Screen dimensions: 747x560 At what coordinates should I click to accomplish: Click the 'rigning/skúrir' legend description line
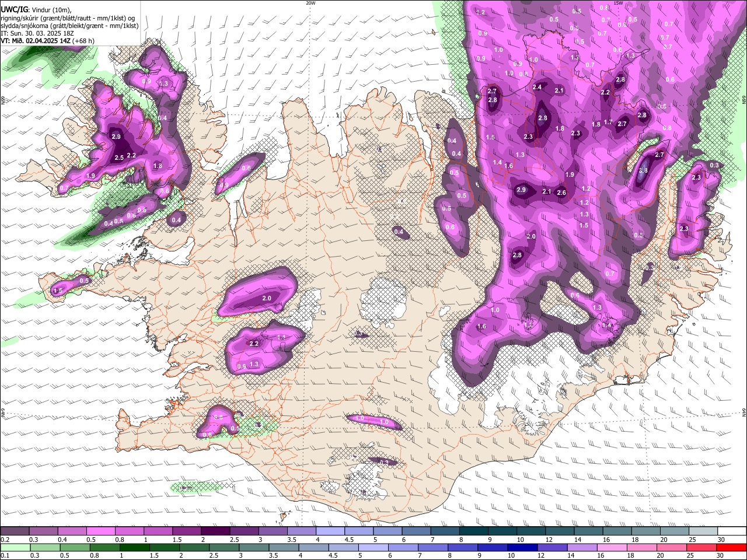tap(68, 18)
